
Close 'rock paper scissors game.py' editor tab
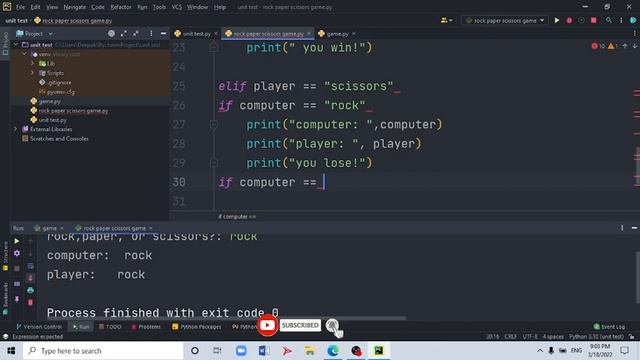[309, 33]
